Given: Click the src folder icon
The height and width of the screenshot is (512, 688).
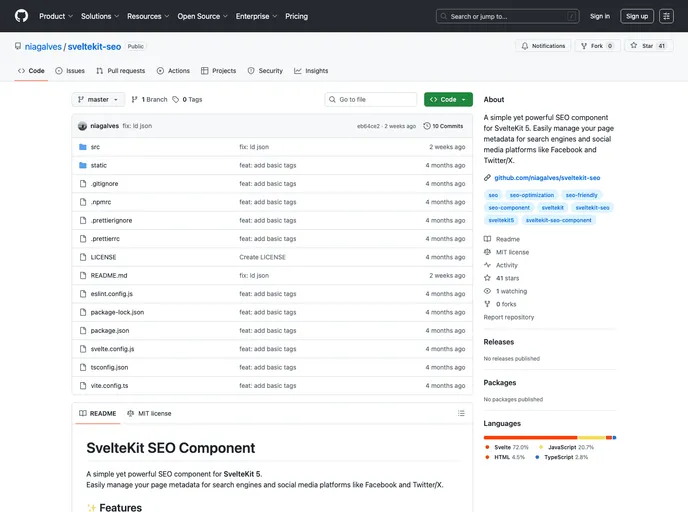Looking at the screenshot, I should pyautogui.click(x=82, y=147).
